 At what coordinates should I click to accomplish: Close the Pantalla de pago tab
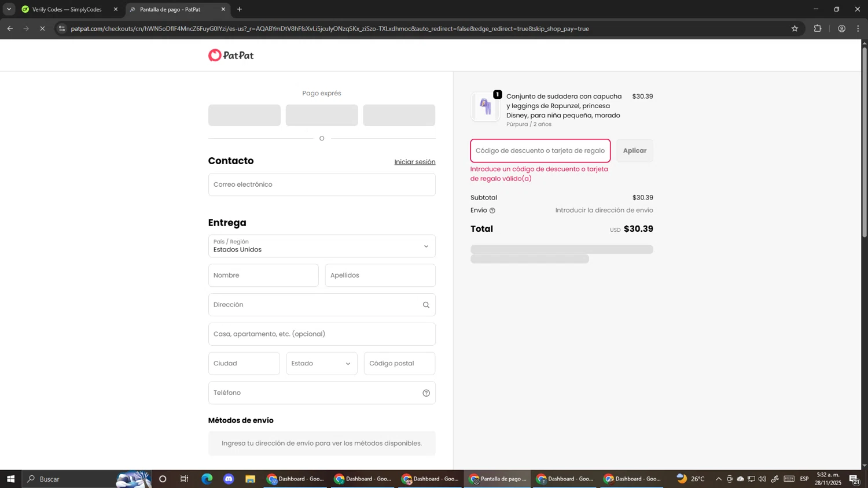[223, 9]
